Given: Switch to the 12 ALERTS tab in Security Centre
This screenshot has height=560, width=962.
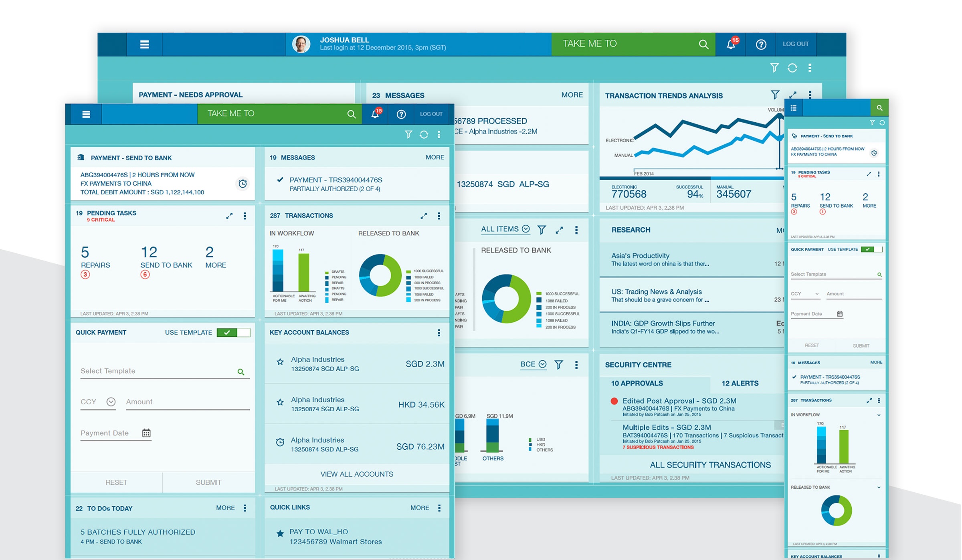Looking at the screenshot, I should (x=740, y=383).
